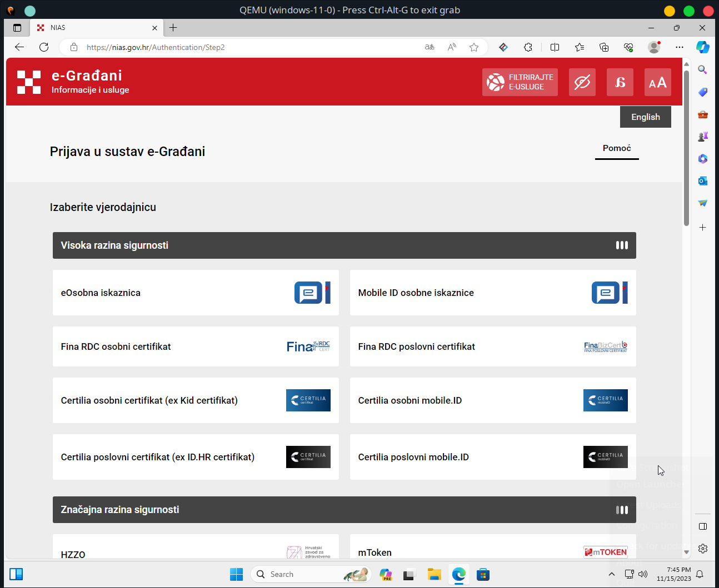Image resolution: width=719 pixels, height=588 pixels.
Task: Select Certilia poslovni mobile.ID option
Action: [493, 457]
